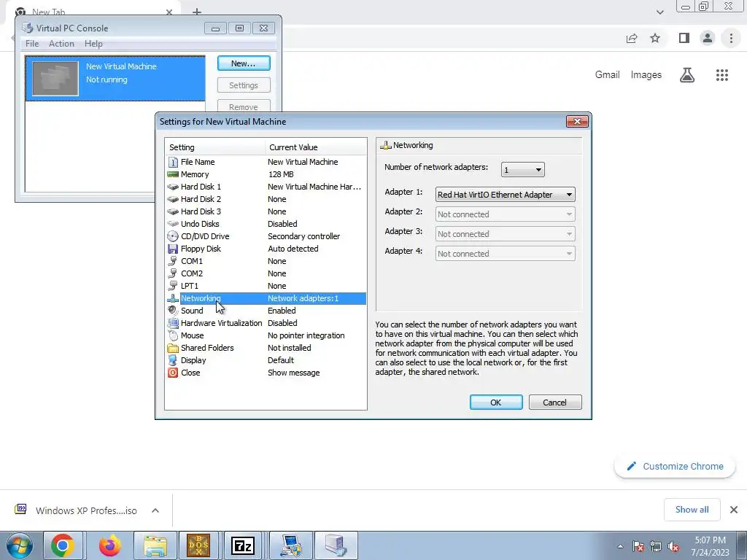
Task: Click the COM1 port icon
Action: coord(173,261)
